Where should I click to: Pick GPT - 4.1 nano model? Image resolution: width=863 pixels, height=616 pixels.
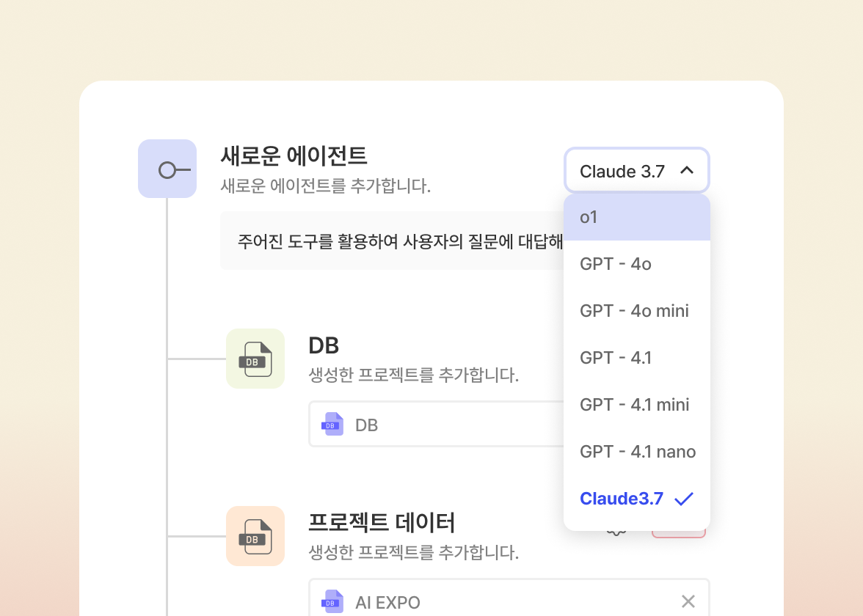637,452
